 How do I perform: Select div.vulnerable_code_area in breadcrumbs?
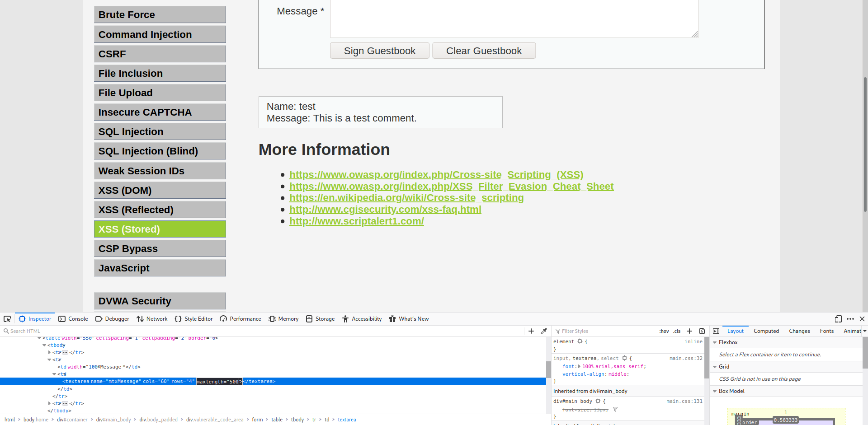(x=215, y=420)
